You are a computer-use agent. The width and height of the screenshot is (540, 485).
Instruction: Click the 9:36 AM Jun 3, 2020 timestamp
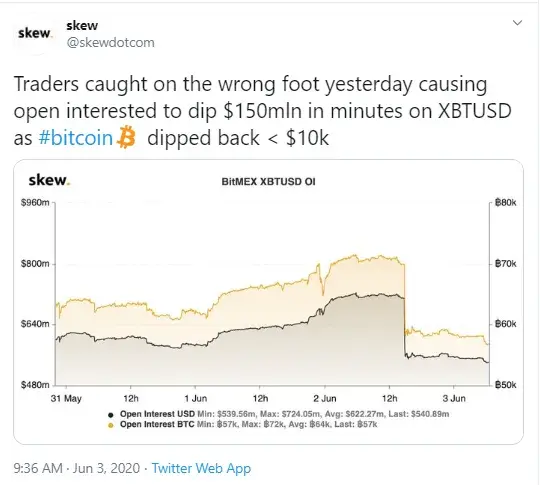coord(77,468)
